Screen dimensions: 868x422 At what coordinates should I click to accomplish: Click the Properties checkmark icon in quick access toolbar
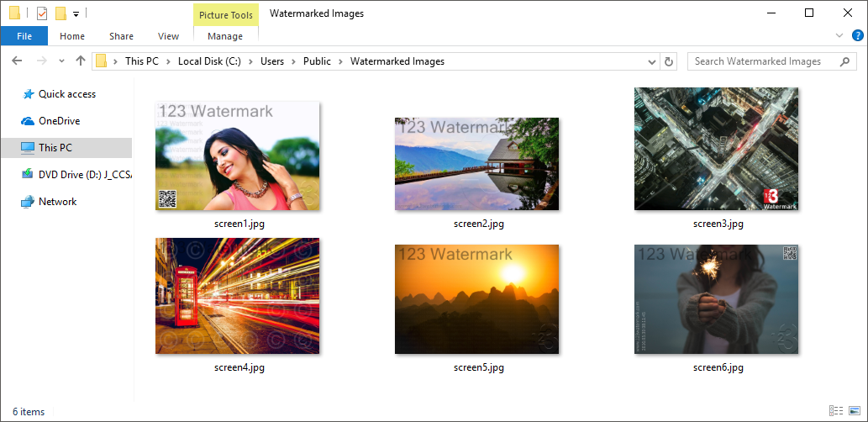point(42,13)
